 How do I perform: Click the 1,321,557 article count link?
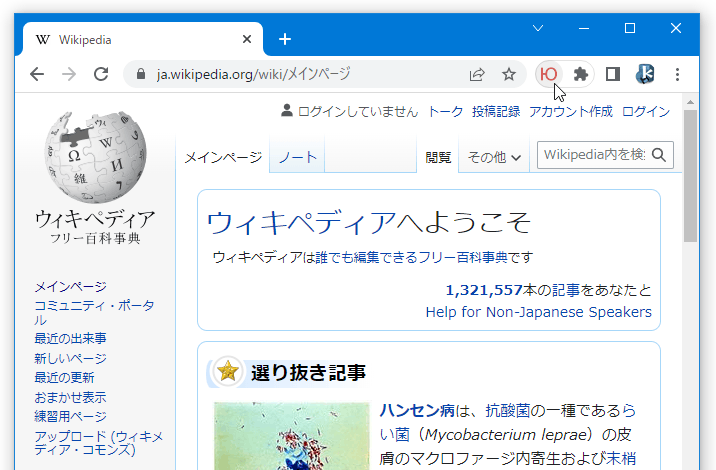pyautogui.click(x=484, y=290)
